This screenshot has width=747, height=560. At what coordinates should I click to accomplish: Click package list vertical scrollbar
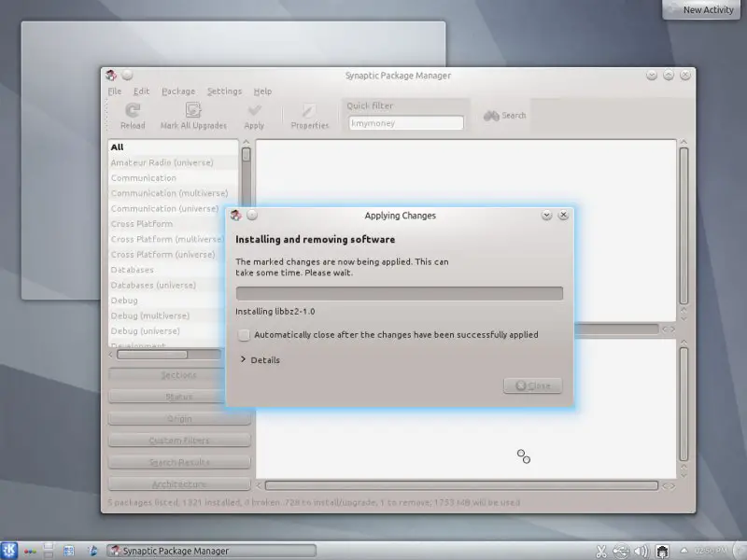684,226
